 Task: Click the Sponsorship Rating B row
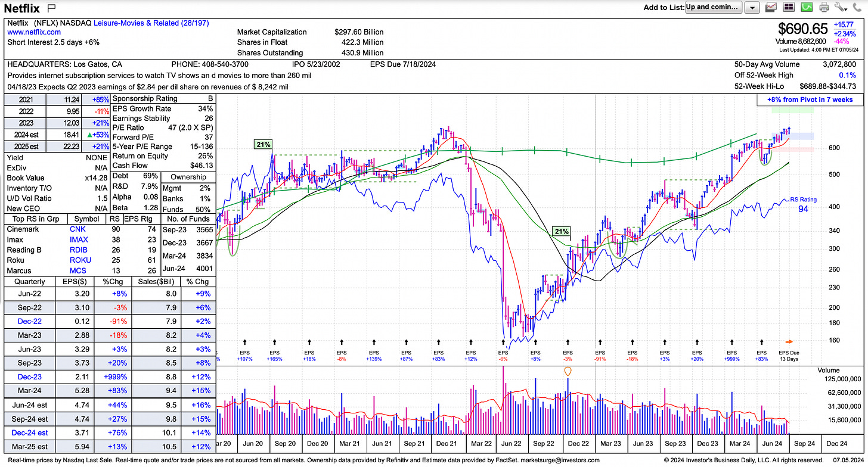click(163, 99)
